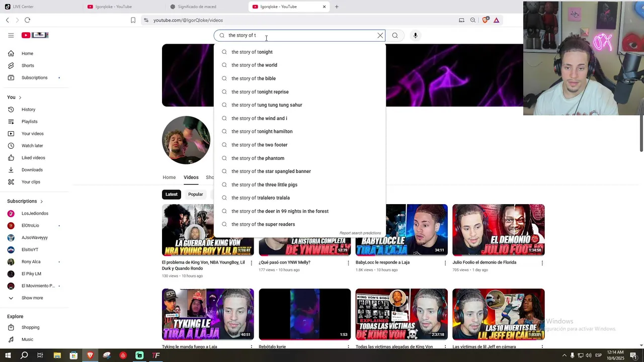
Task: Open options for the YNW Melly video
Action: (348, 263)
